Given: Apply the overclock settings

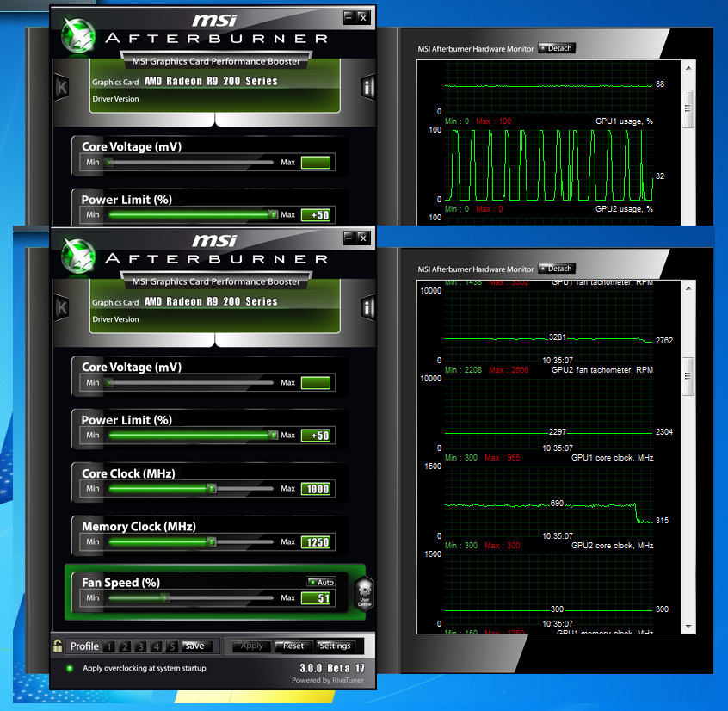Looking at the screenshot, I should point(251,646).
